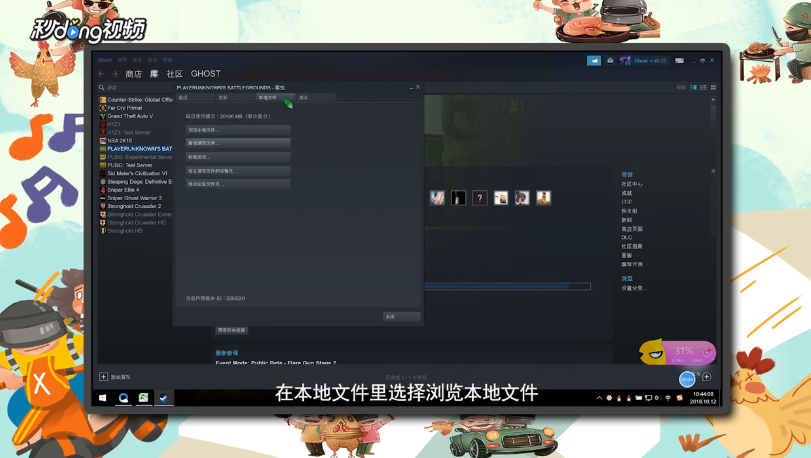811x458 pixels.
Task: Open the Ghost account dropdown
Action: [x=651, y=60]
